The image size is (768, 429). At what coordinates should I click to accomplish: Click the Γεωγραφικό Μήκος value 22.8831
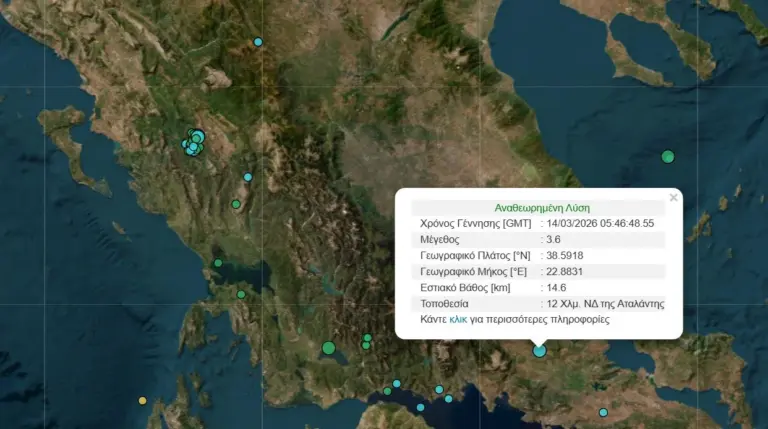pos(565,272)
